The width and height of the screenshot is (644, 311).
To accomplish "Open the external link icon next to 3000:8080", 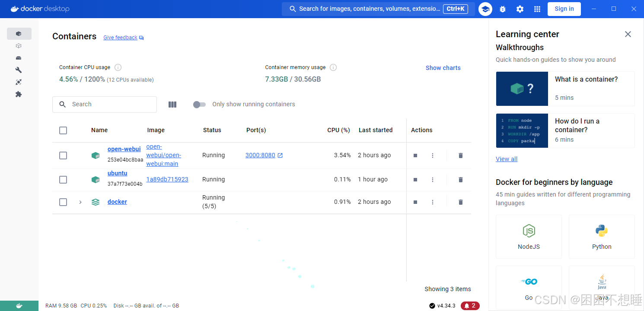I will click(x=280, y=155).
